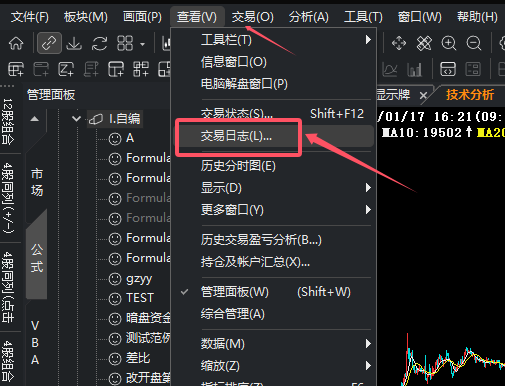Click the add-blocks grid plus icon
The height and width of the screenshot is (386, 505).
141,69
